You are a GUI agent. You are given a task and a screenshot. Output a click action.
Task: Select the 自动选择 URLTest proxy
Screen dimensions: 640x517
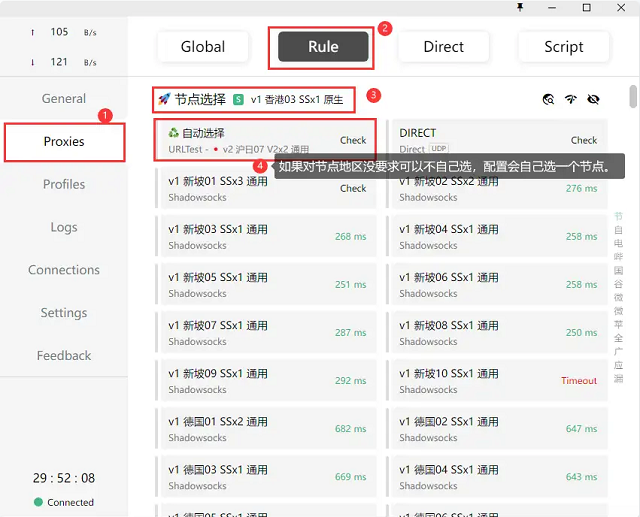click(x=265, y=140)
